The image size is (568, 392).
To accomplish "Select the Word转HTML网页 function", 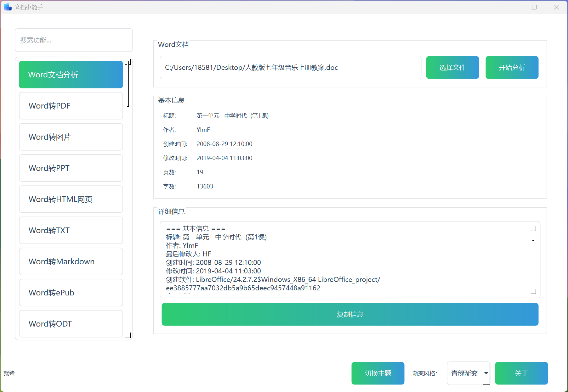I will pos(71,199).
